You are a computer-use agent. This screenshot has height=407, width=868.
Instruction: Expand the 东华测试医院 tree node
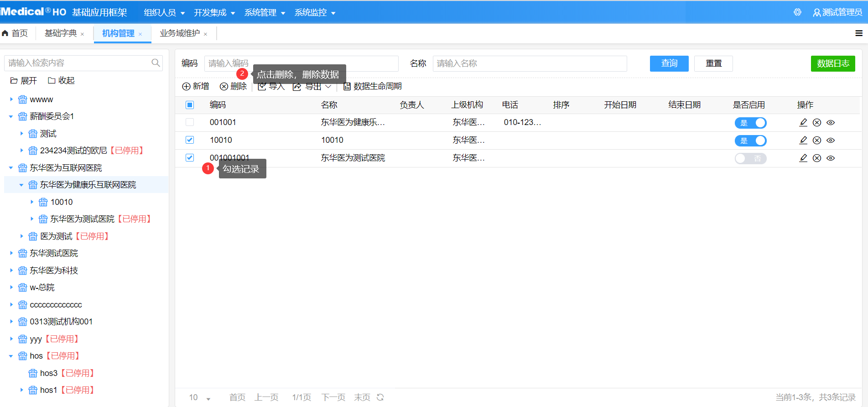(11, 253)
